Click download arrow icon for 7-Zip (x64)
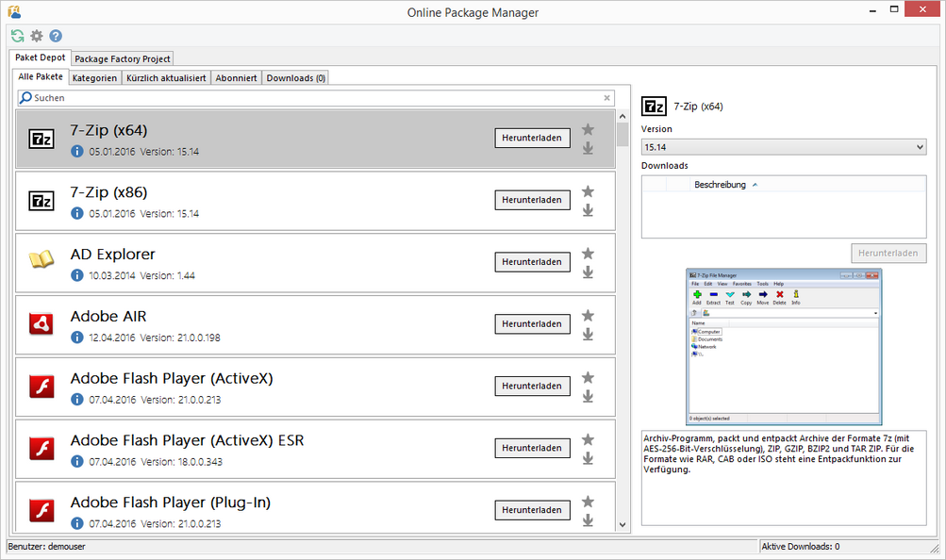This screenshot has height=560, width=946. click(588, 148)
